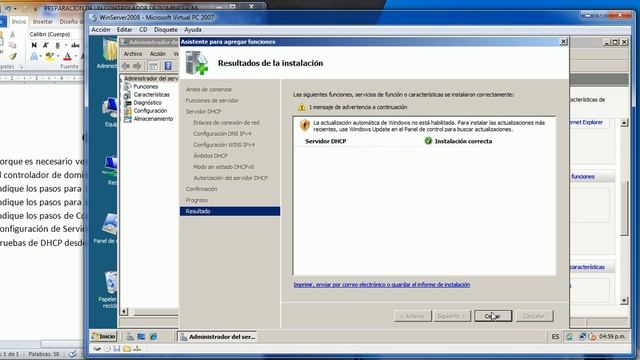Click the red security alert tray icon
The height and width of the screenshot is (360, 640).
click(592, 337)
